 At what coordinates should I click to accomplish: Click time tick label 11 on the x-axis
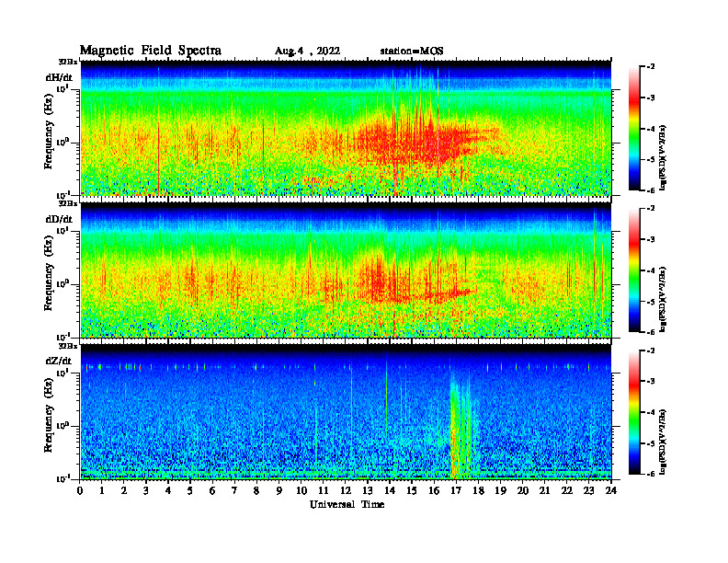pos(324,491)
